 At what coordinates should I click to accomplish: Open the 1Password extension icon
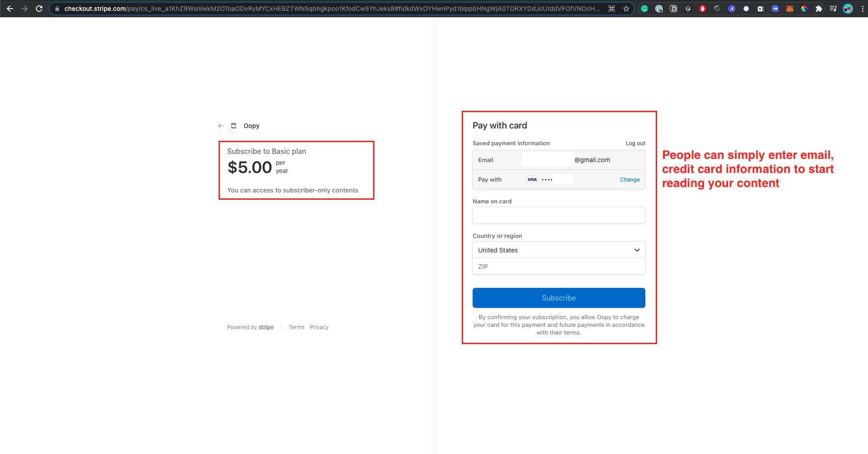659,9
